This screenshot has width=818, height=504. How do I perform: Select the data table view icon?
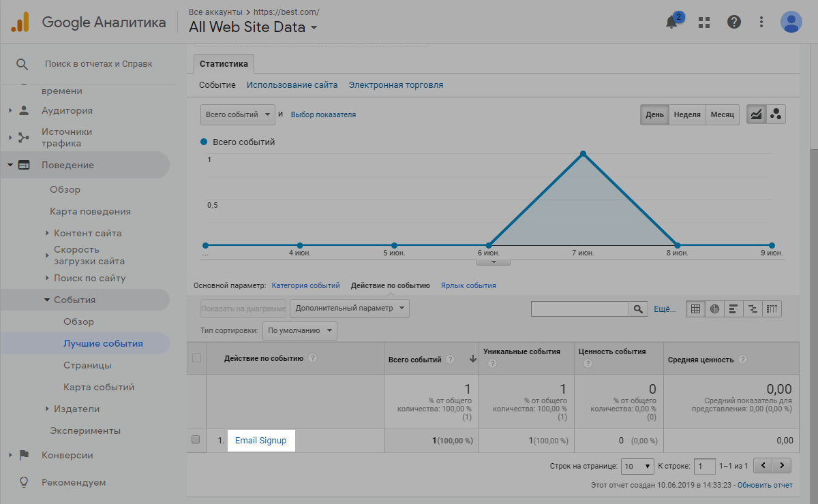click(695, 309)
